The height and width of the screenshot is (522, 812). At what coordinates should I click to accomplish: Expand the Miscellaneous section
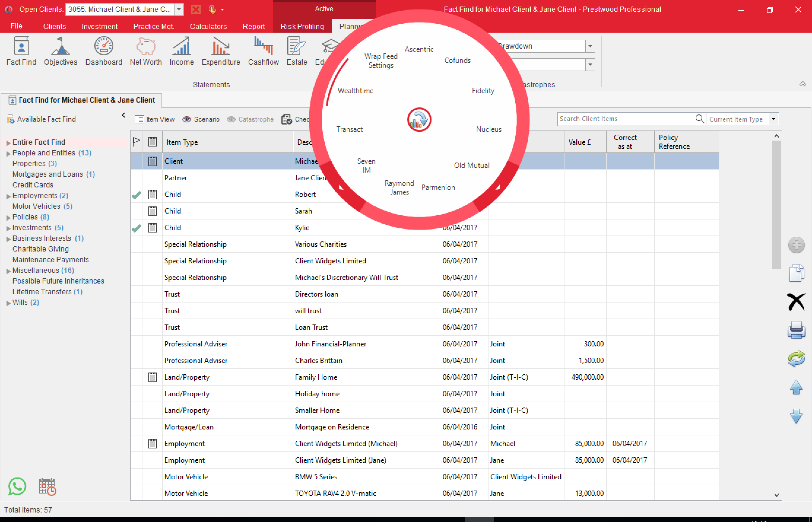[8, 270]
